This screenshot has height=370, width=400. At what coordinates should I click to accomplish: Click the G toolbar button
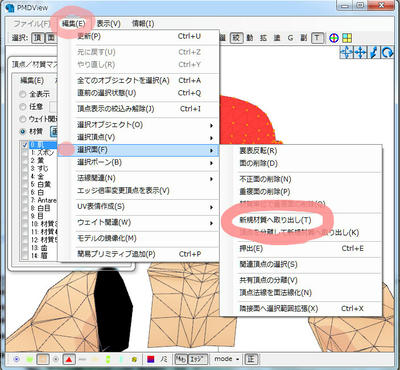[290, 38]
